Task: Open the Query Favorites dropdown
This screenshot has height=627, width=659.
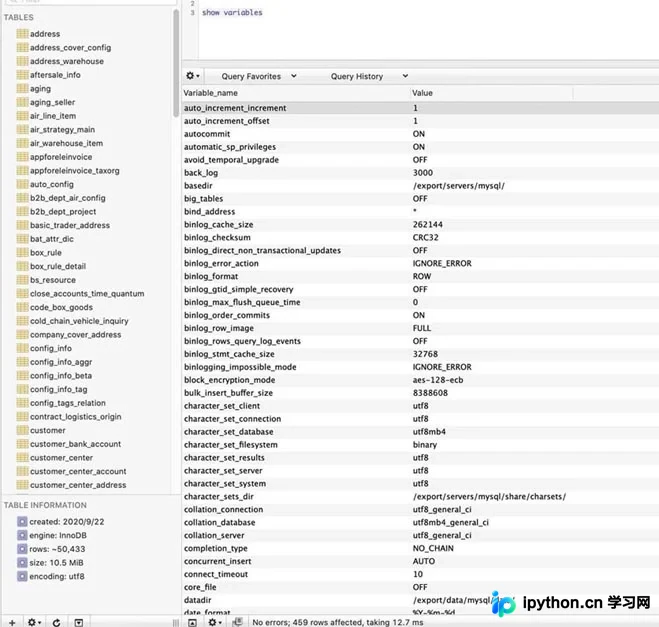Action: tap(259, 76)
